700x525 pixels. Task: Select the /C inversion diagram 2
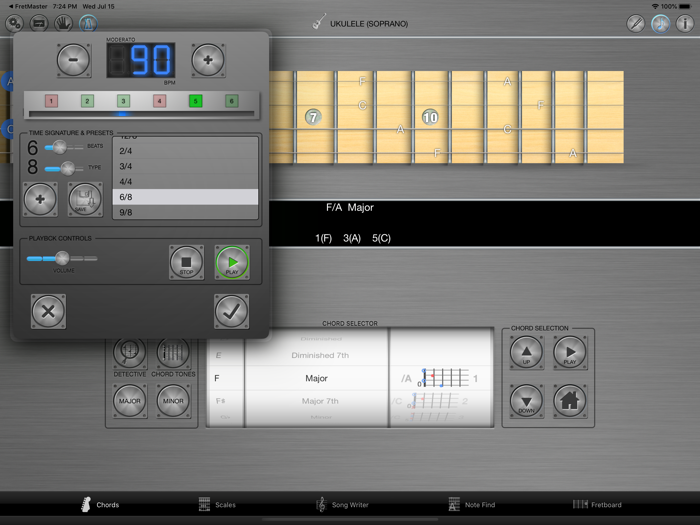tap(430, 401)
